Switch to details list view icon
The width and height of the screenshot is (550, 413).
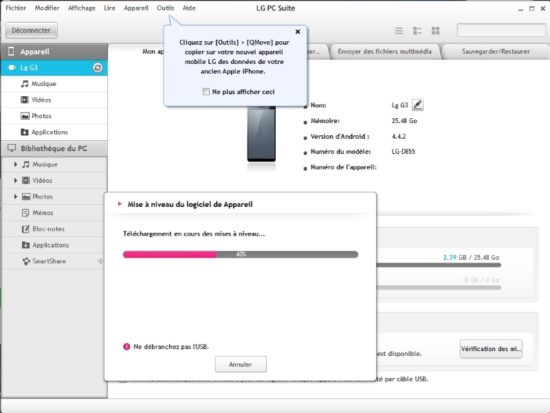(x=417, y=31)
